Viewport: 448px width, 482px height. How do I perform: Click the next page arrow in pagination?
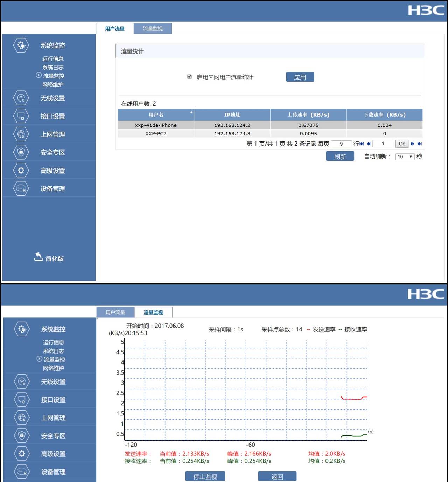tap(412, 144)
